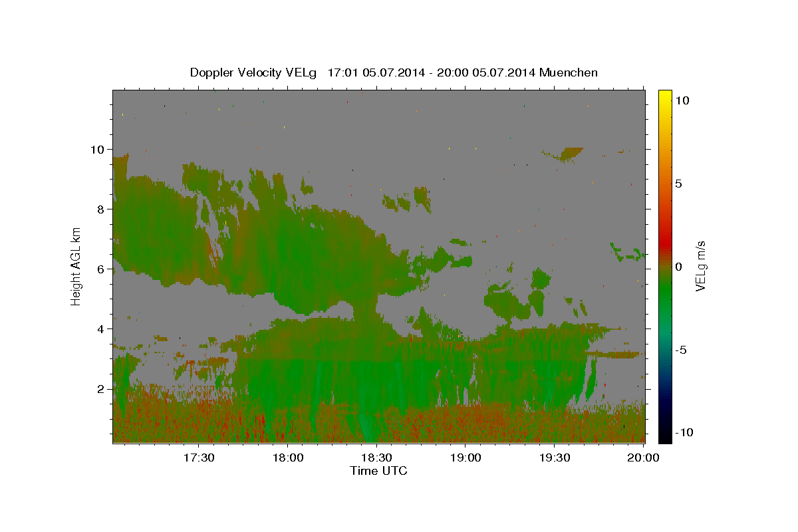
Task: Click the small cloud patch at 10 km
Action: (567, 155)
